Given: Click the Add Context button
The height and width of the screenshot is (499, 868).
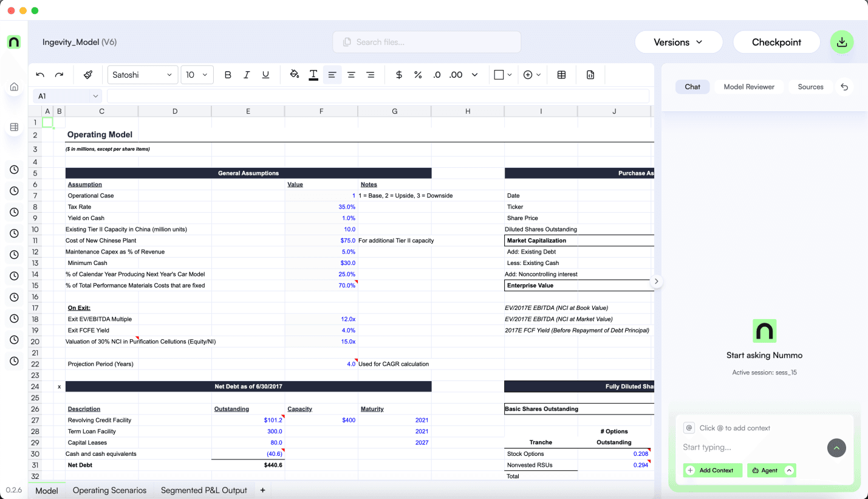Looking at the screenshot, I should (712, 470).
